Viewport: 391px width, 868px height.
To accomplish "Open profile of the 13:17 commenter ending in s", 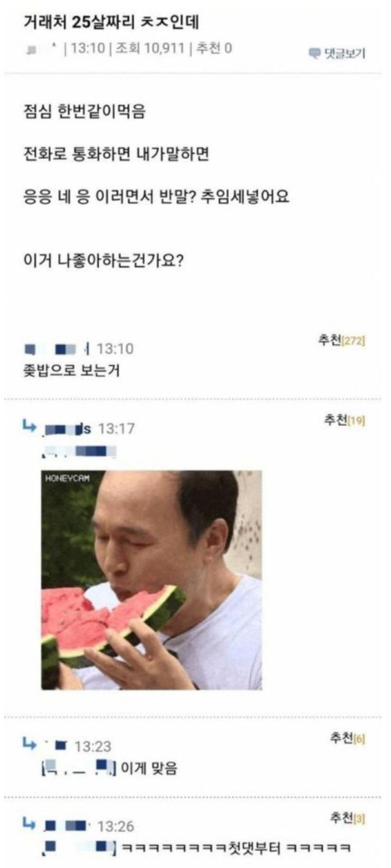I will point(68,429).
